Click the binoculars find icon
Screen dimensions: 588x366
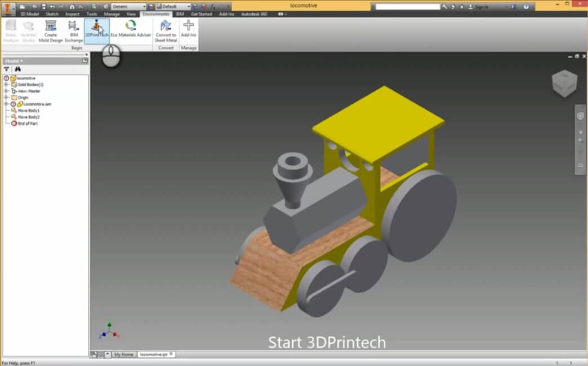point(18,69)
